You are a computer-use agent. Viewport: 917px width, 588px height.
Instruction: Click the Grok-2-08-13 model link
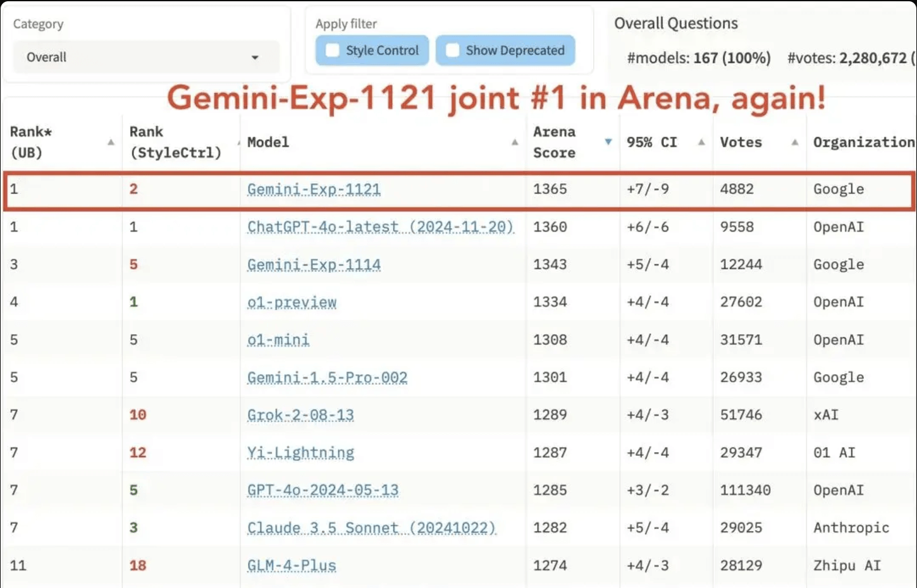(300, 415)
